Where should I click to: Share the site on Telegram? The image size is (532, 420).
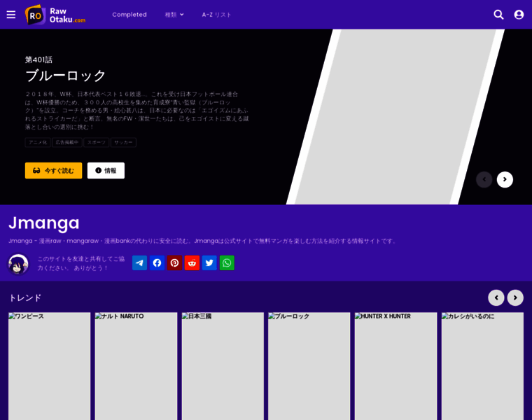pyautogui.click(x=139, y=263)
